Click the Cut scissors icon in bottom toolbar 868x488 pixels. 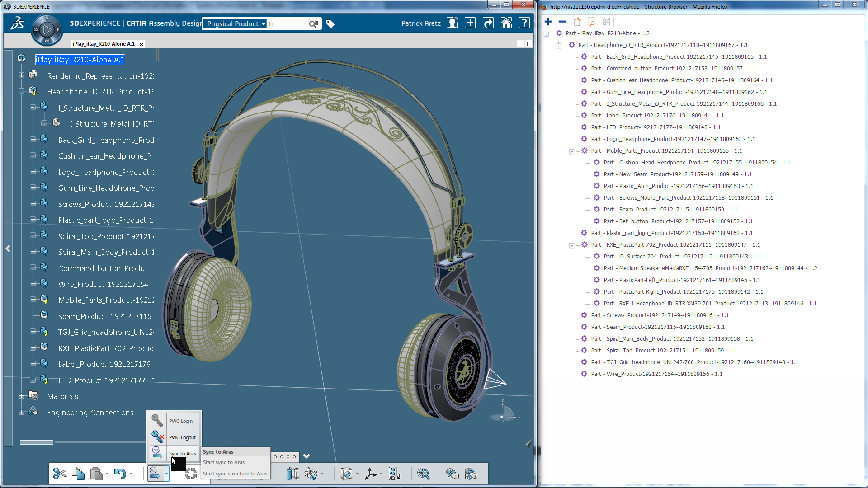tap(60, 473)
